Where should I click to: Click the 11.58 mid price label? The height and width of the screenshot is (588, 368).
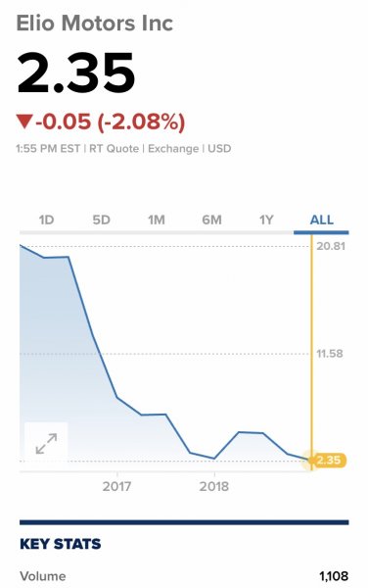point(330,354)
